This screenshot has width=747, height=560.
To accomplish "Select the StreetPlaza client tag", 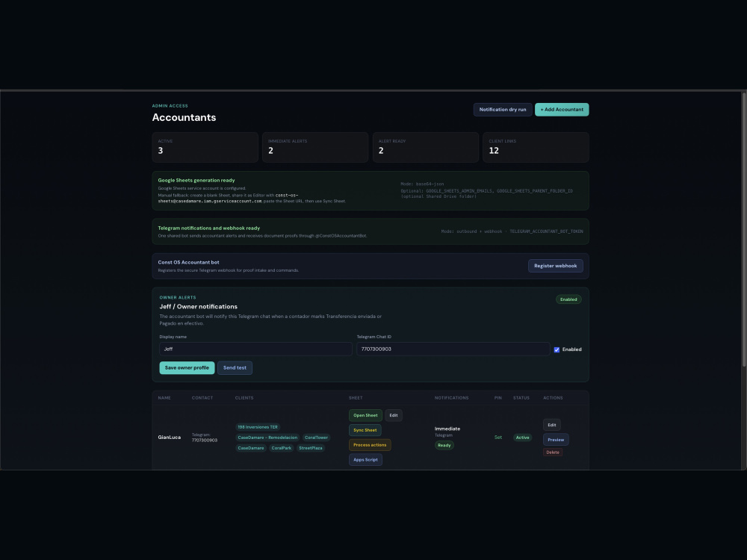I will click(x=311, y=448).
